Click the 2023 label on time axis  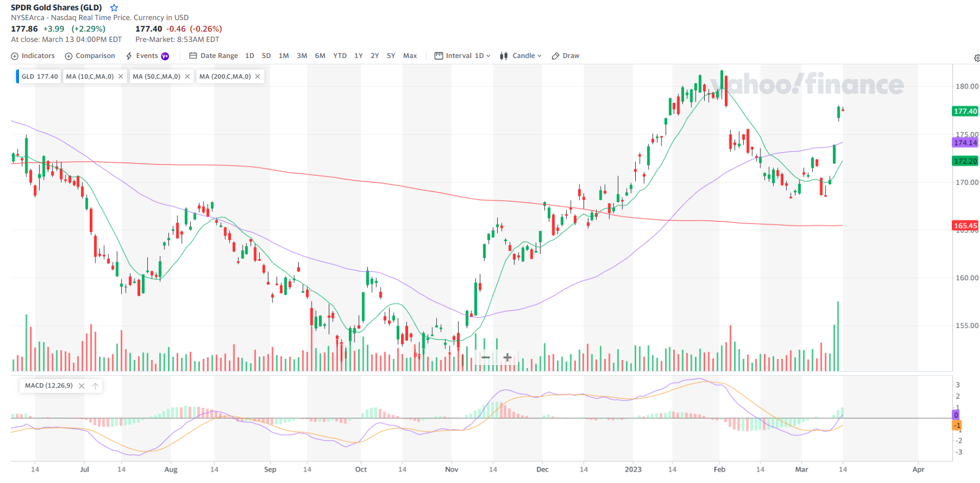point(633,469)
